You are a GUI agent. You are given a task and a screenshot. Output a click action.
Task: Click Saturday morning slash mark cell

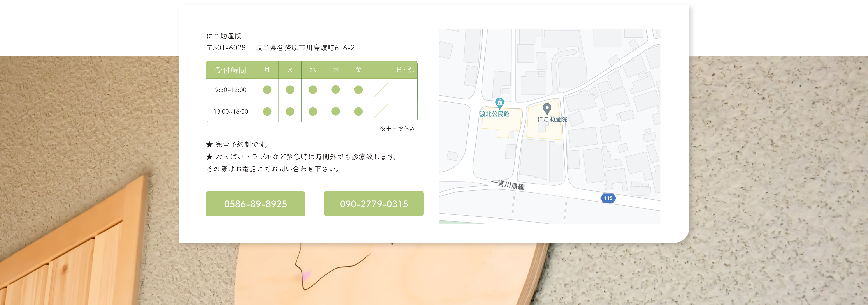pos(381,90)
